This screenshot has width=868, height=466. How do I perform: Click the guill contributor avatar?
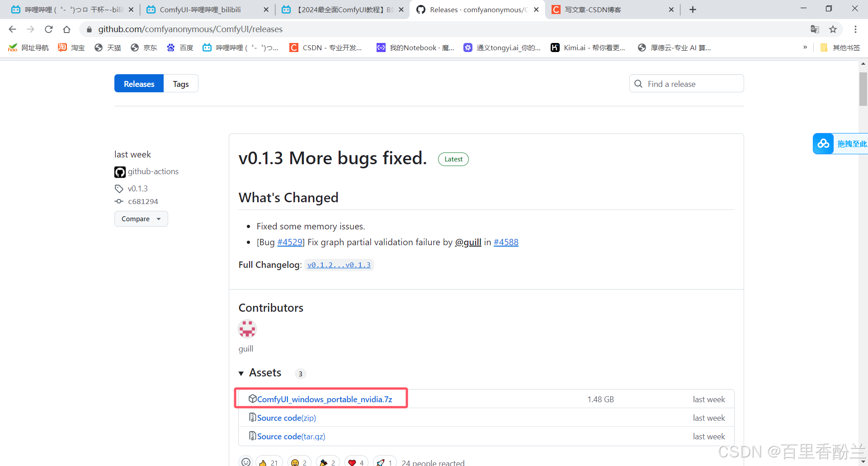(247, 329)
